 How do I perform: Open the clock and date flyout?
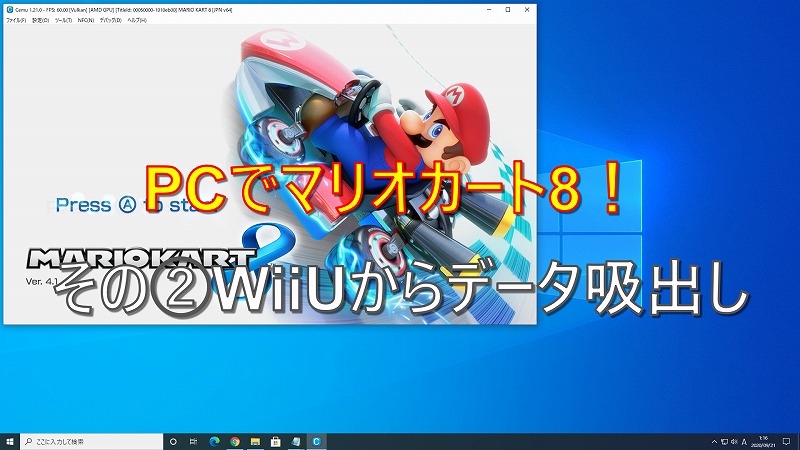(763, 441)
